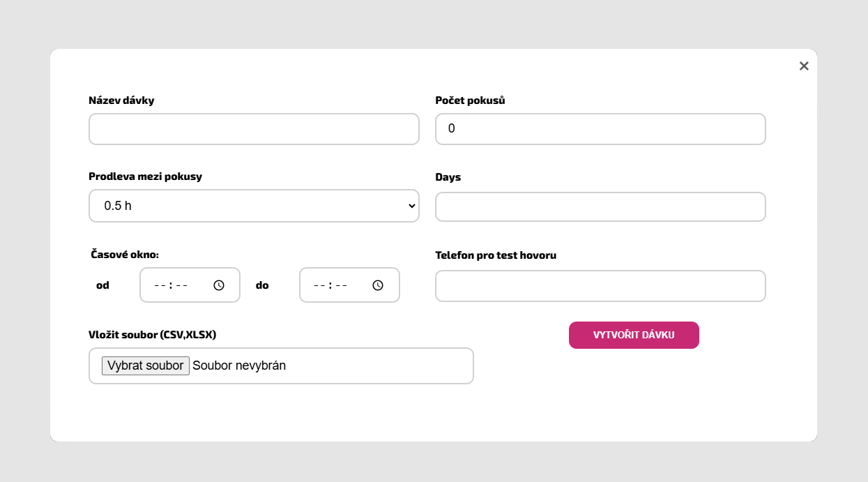Click the "Vybrat soubor" file button
Image resolution: width=868 pixels, height=482 pixels.
point(146,366)
